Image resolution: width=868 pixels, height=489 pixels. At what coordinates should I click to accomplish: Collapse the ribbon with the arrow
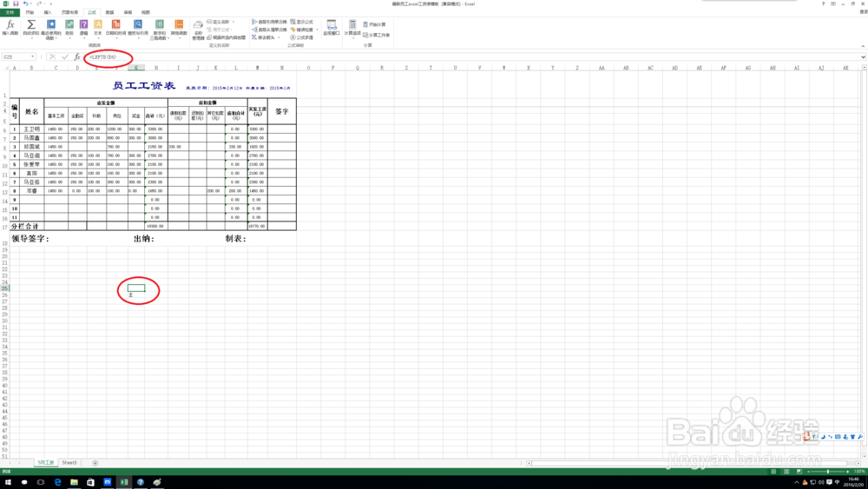tap(863, 46)
